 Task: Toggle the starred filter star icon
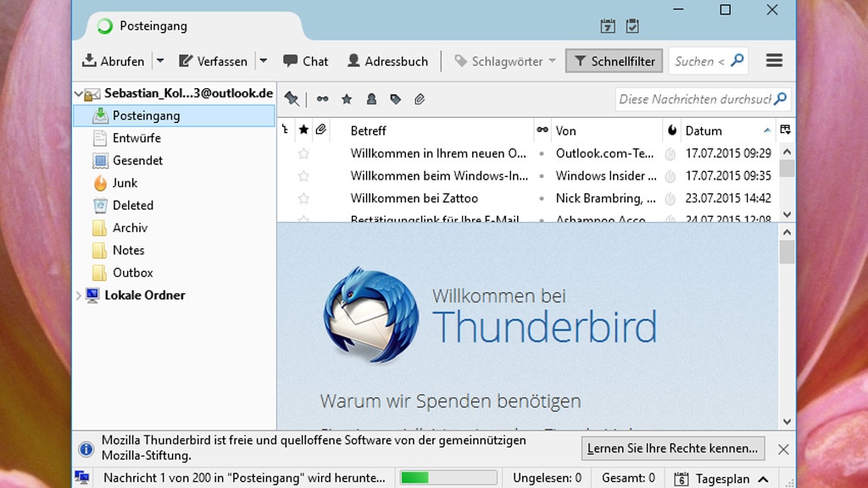point(347,99)
